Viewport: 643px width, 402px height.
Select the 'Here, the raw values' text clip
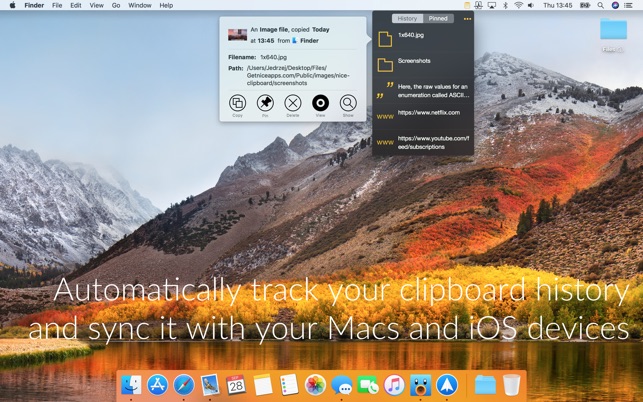pos(423,91)
